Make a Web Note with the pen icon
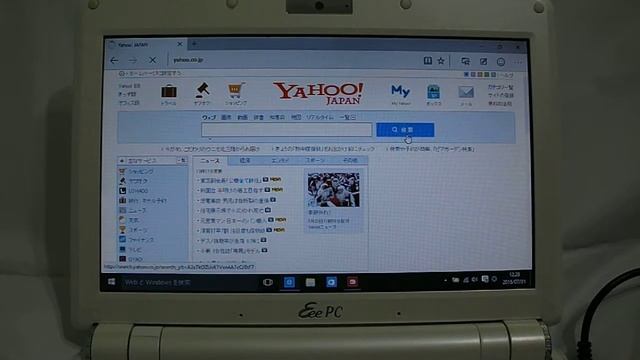This screenshot has height=360, width=640. pyautogui.click(x=483, y=61)
